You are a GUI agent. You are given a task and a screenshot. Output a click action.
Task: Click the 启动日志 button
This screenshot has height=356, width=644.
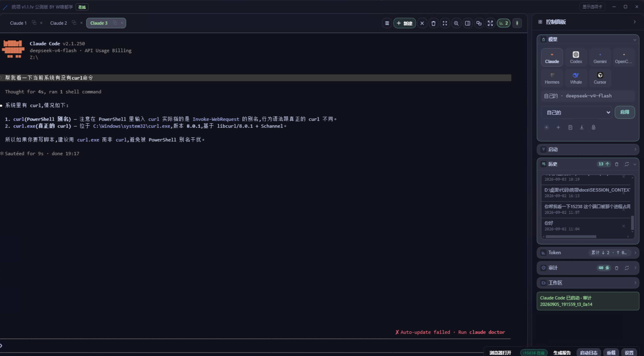(589, 352)
